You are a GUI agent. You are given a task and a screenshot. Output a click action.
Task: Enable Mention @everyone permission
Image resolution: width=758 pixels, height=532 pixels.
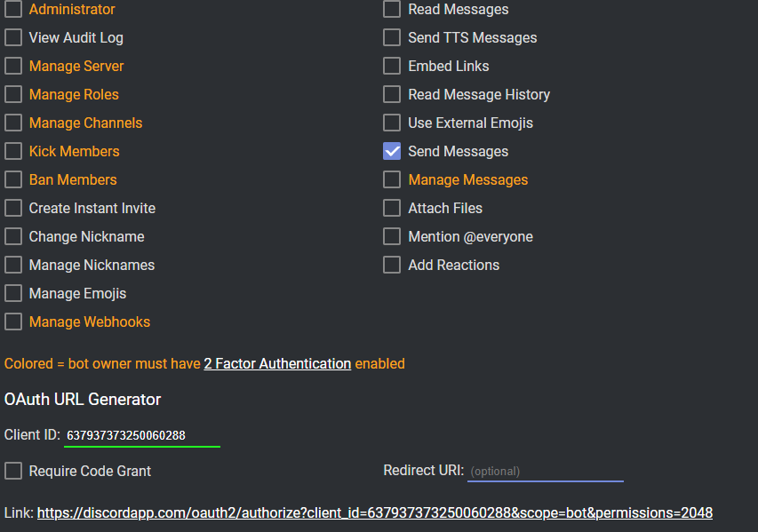pos(392,237)
